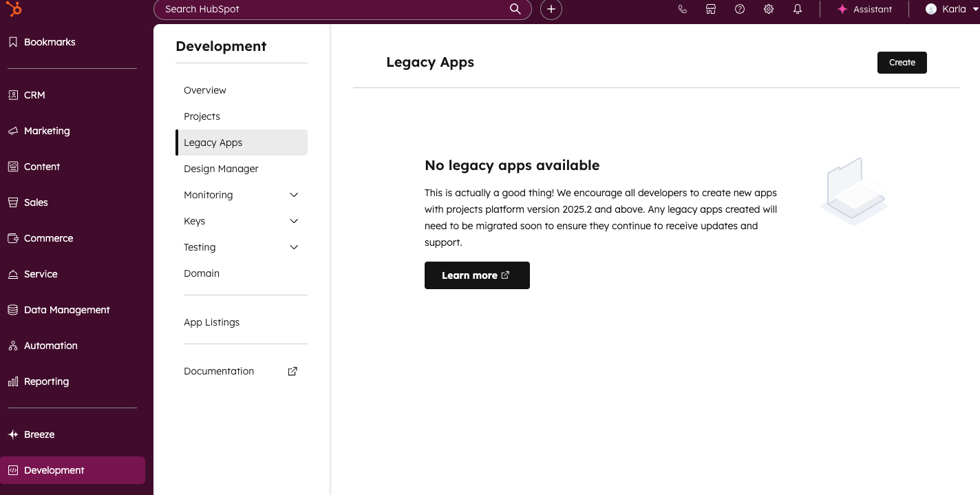Go to CRM in the main navigation

[34, 95]
